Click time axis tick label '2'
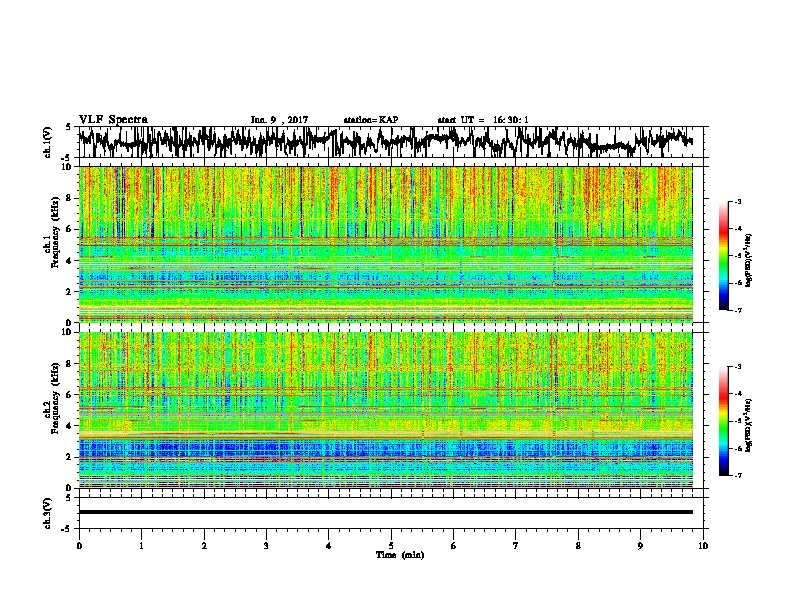The width and height of the screenshot is (792, 612). pos(204,546)
